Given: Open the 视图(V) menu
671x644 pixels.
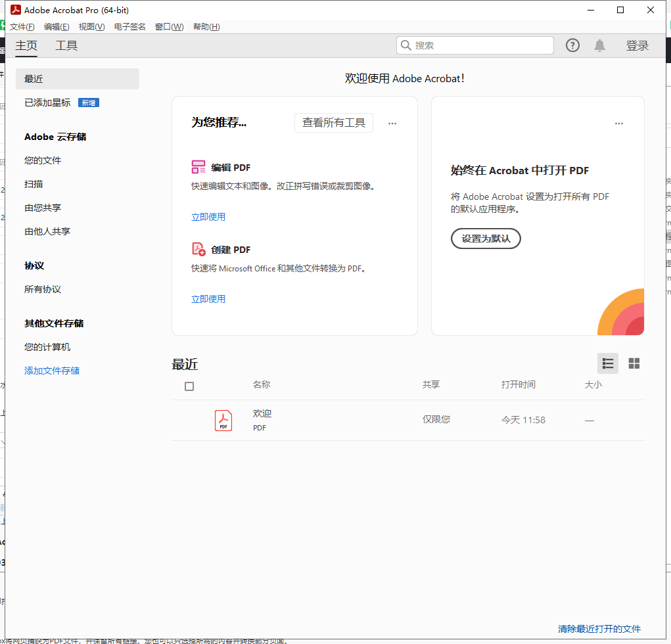Looking at the screenshot, I should [91, 27].
